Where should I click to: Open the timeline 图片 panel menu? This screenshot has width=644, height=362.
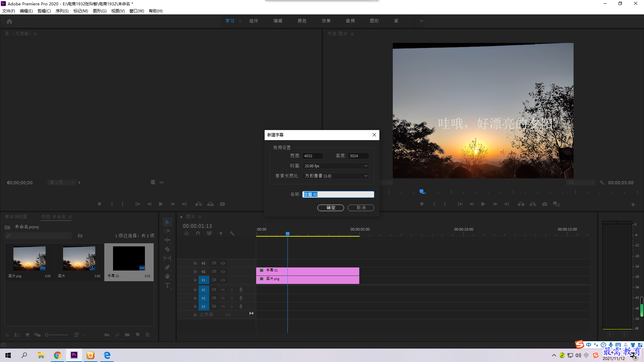click(x=200, y=217)
